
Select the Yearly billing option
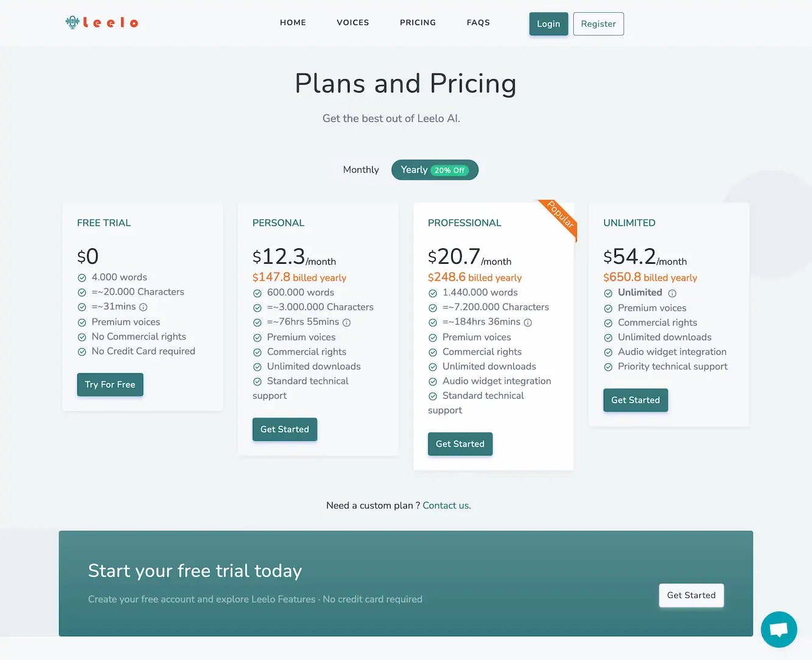(x=414, y=170)
